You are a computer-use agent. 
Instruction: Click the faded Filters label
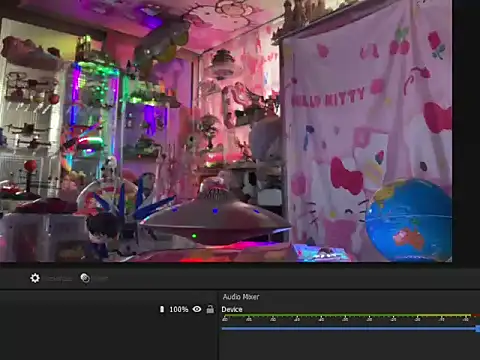point(100,278)
